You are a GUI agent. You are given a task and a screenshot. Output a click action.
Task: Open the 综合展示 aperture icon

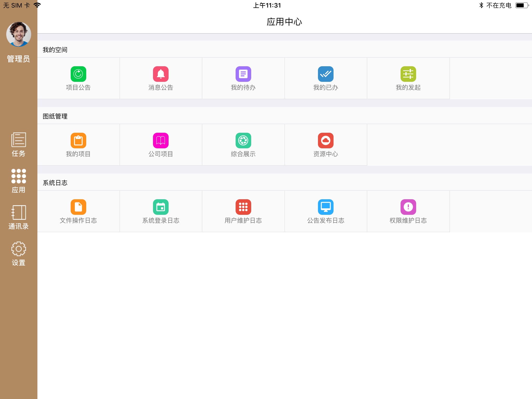click(243, 141)
